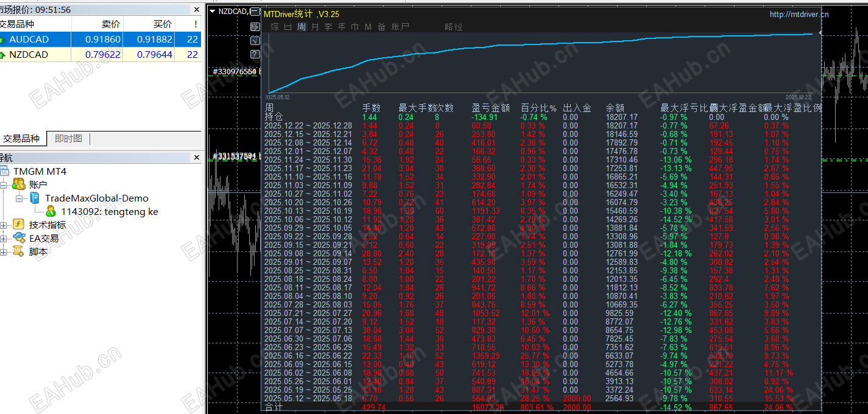This screenshot has width=868, height=414.
Task: Switch to the 即时图 tick chart tab
Action: tap(68, 139)
